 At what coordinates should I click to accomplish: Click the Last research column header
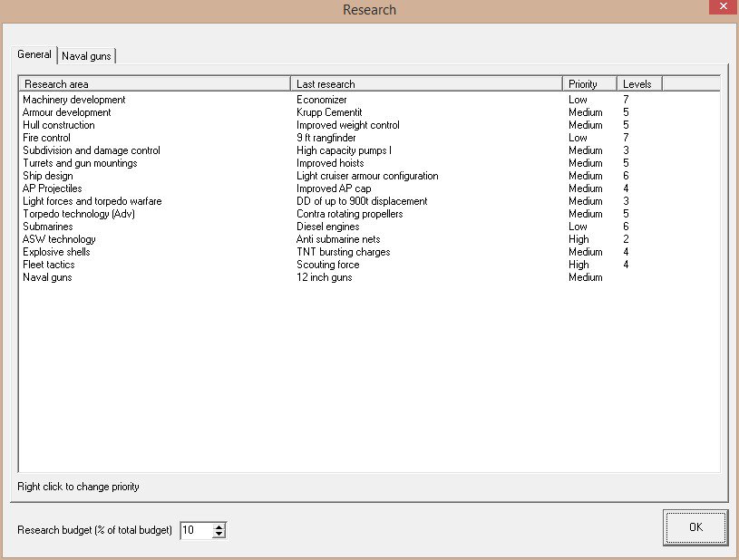click(x=426, y=84)
